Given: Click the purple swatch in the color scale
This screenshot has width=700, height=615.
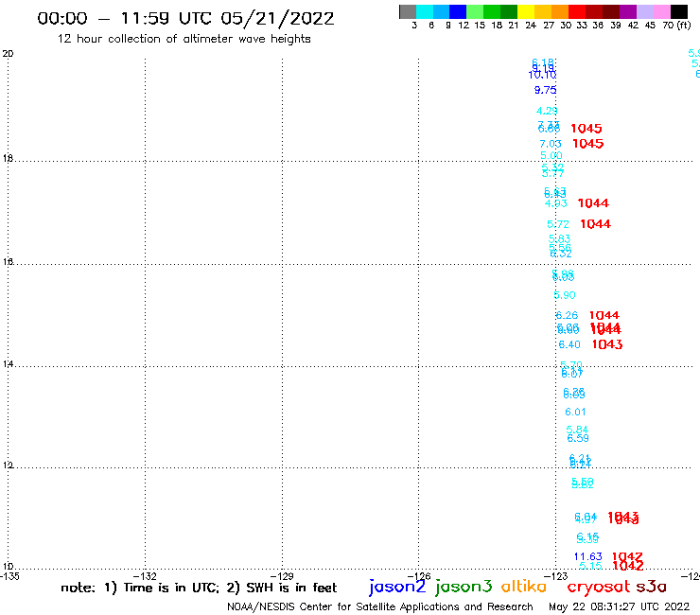Looking at the screenshot, I should (628, 11).
